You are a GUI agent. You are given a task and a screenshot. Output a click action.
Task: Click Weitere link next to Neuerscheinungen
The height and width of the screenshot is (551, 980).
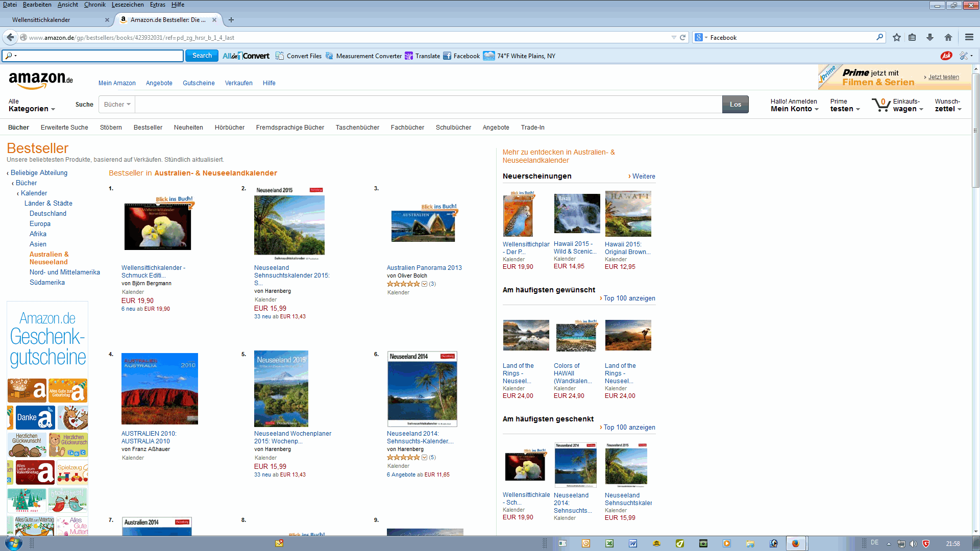[x=644, y=177]
